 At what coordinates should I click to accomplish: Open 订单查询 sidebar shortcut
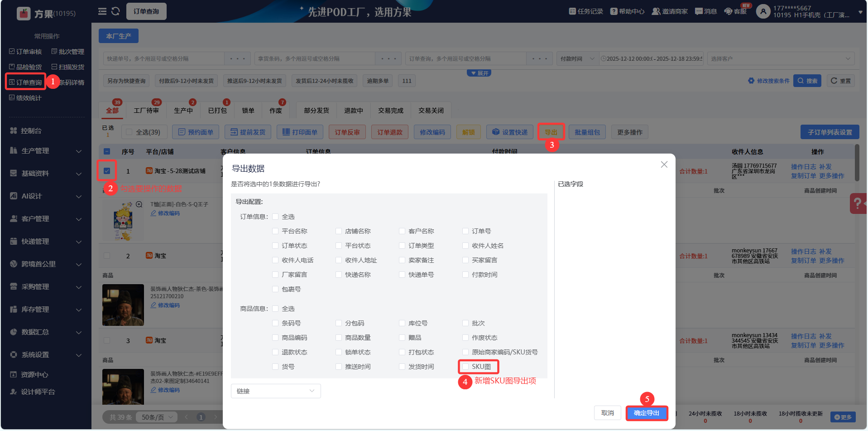[x=25, y=82]
